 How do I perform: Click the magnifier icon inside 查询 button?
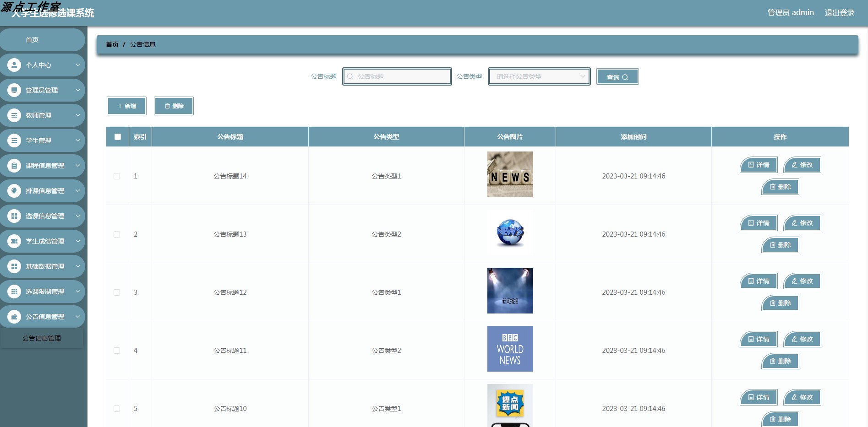point(628,76)
